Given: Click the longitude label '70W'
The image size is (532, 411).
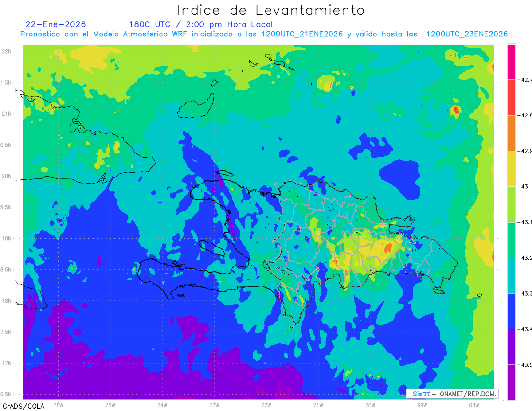Looking at the screenshot, I should click(370, 405).
